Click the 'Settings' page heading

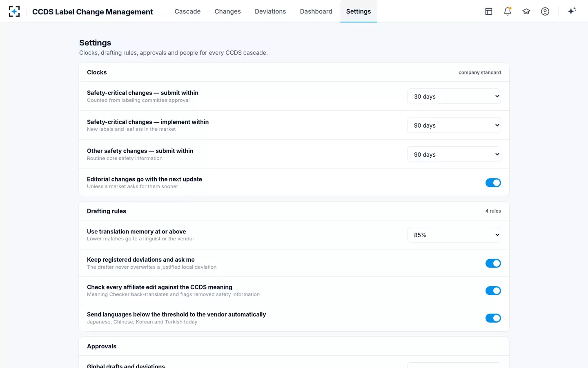coord(95,43)
